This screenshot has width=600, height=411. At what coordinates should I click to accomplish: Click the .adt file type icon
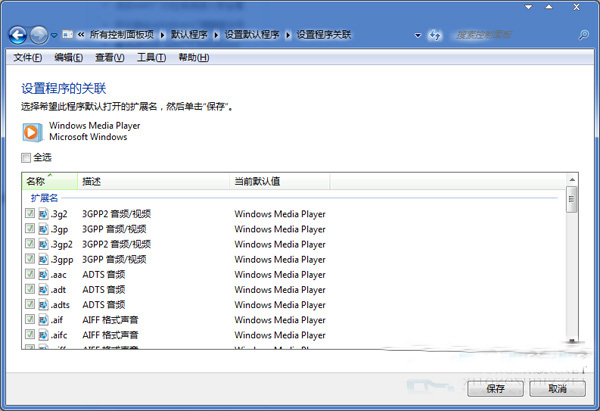[x=43, y=289]
